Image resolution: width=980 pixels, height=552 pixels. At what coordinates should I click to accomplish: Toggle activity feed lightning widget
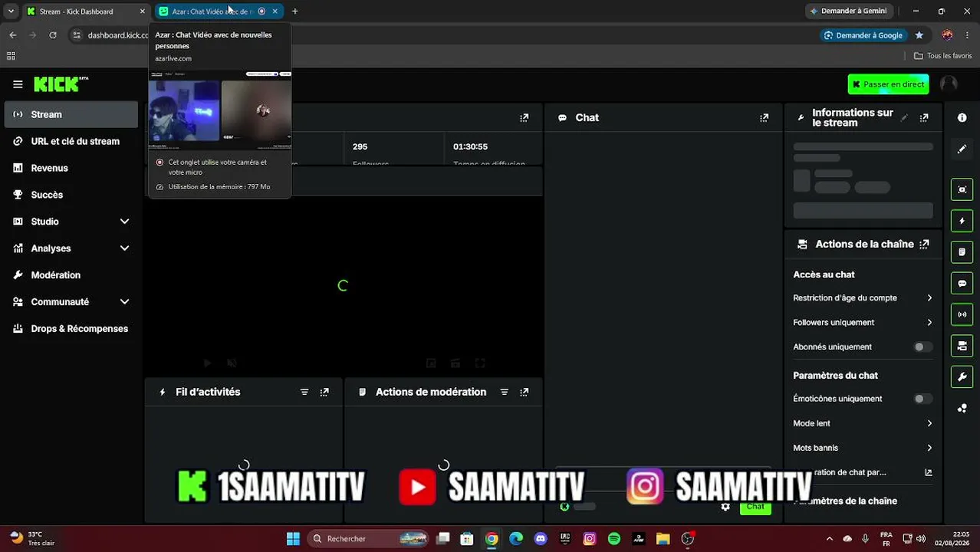(x=962, y=221)
